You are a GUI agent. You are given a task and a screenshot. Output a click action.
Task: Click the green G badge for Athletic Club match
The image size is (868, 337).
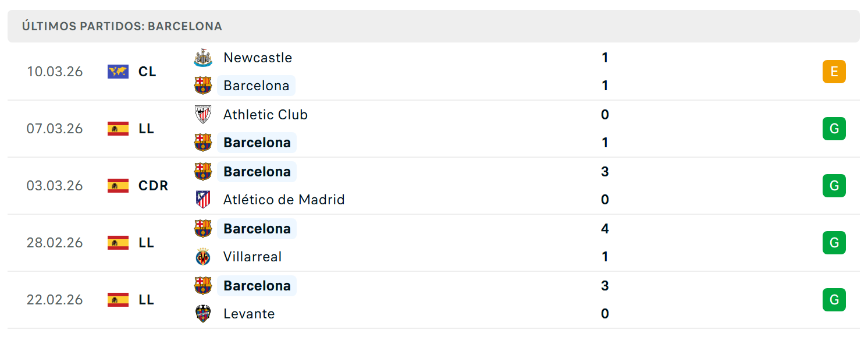(834, 129)
